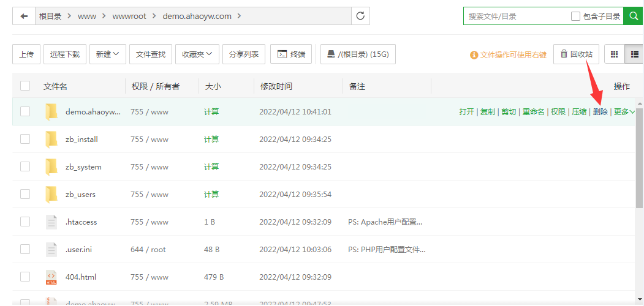Click the green search magnifier button
Image resolution: width=644 pixels, height=306 pixels.
(633, 17)
